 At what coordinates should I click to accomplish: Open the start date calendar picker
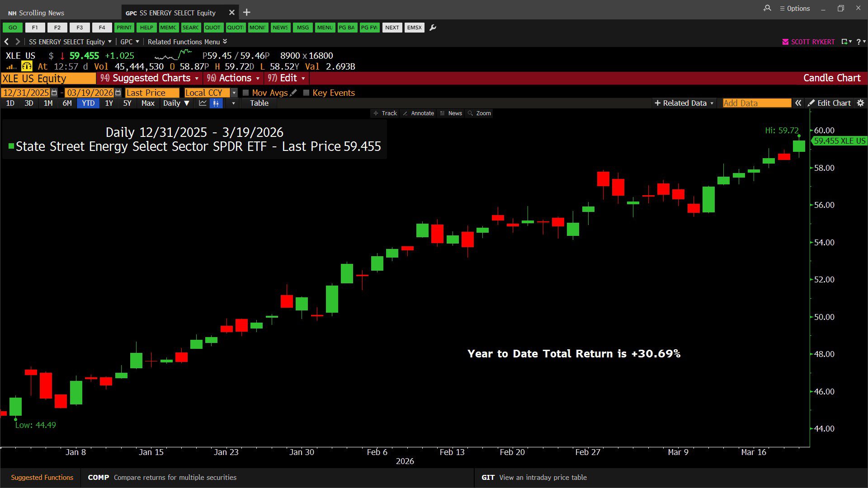click(x=54, y=93)
